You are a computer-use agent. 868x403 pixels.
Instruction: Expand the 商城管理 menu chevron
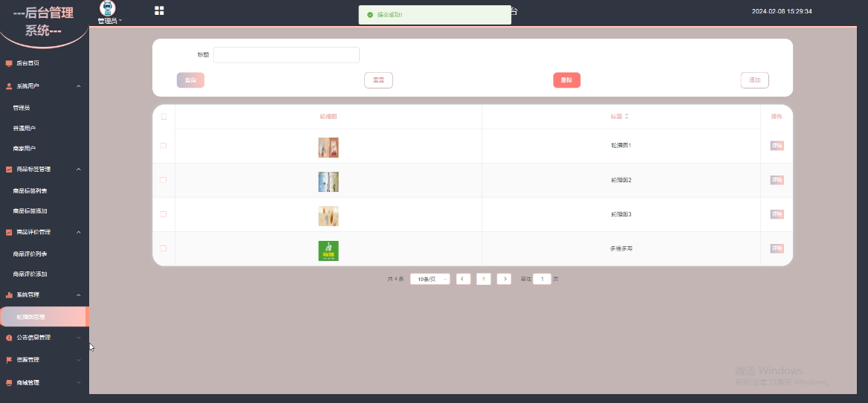79,382
